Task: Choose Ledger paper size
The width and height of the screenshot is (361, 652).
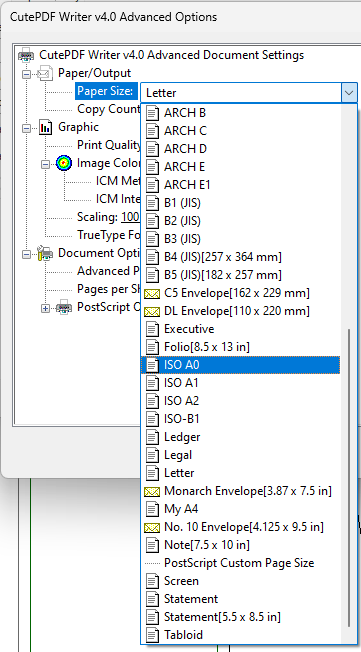Action: coord(240,437)
